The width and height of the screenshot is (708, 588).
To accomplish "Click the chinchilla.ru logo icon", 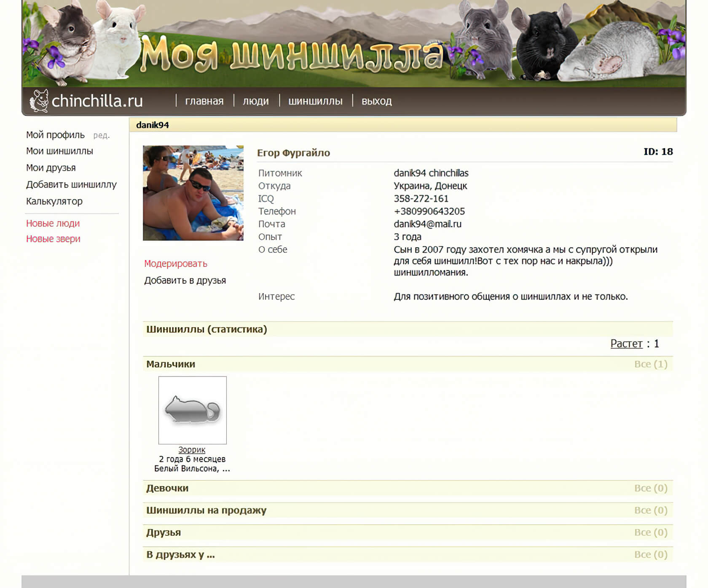I will [x=39, y=101].
